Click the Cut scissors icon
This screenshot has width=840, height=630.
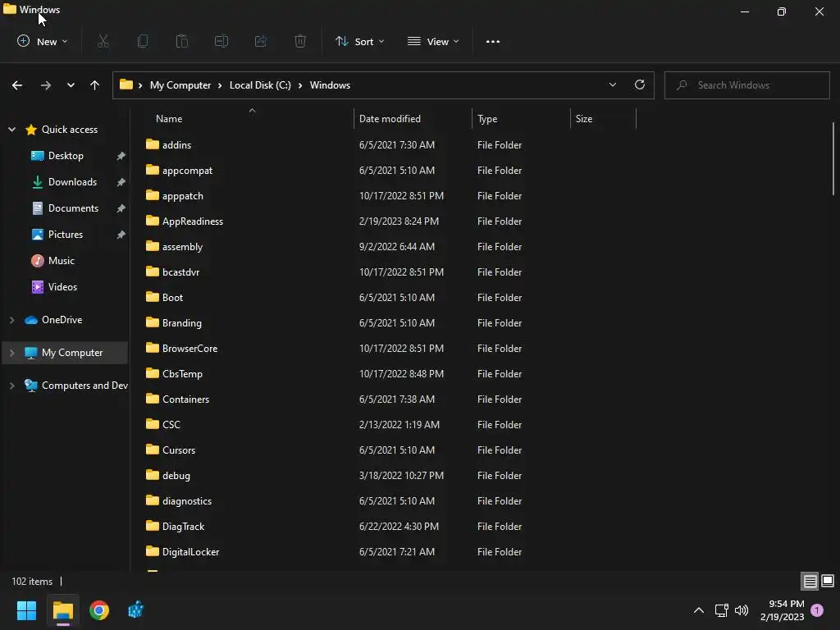[103, 41]
